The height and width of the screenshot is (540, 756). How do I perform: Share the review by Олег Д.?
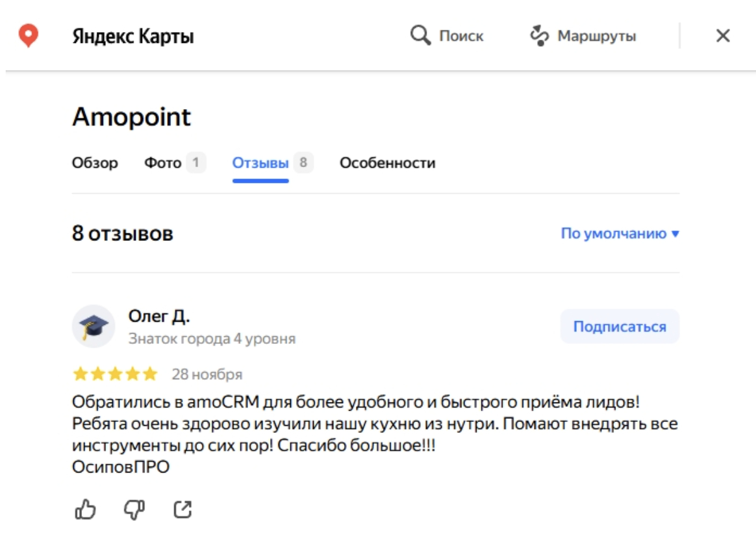pyautogui.click(x=182, y=509)
